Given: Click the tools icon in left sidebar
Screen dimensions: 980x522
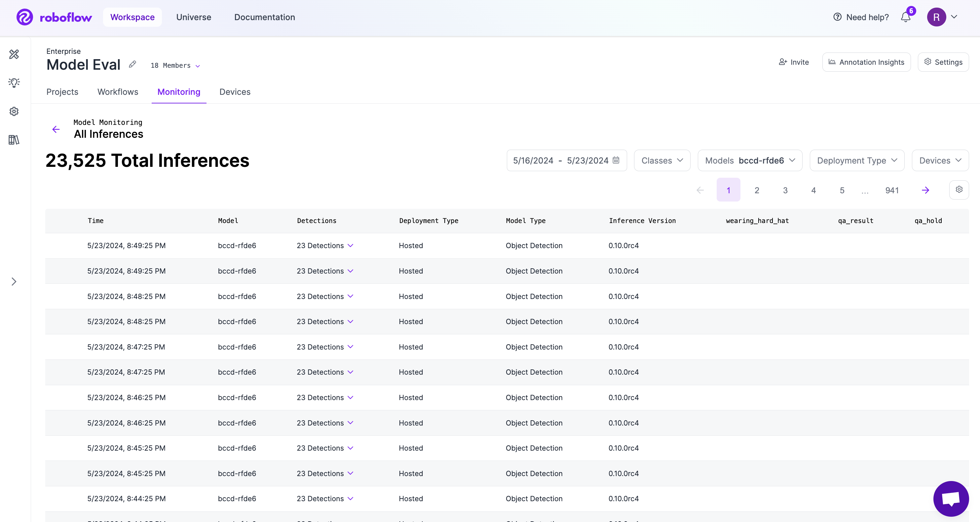Looking at the screenshot, I should coord(14,55).
